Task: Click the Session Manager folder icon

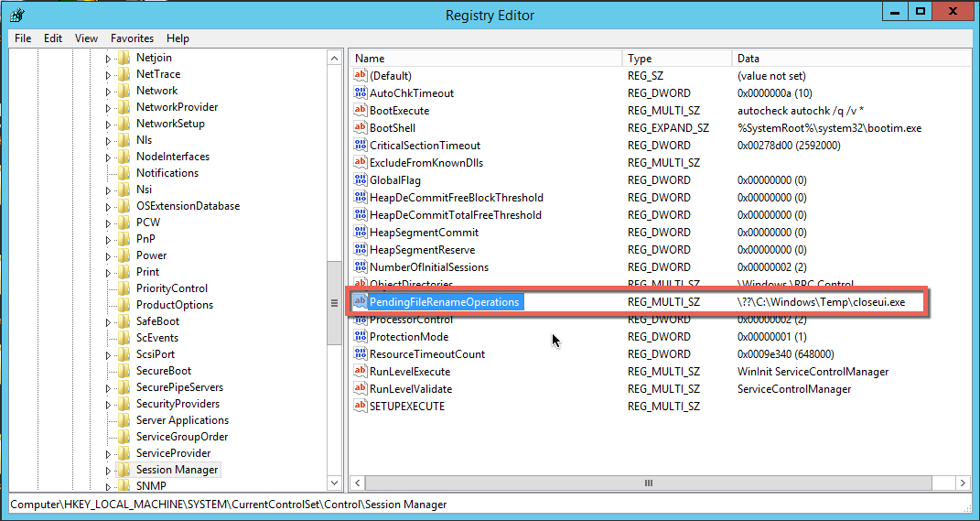Action: [124, 470]
